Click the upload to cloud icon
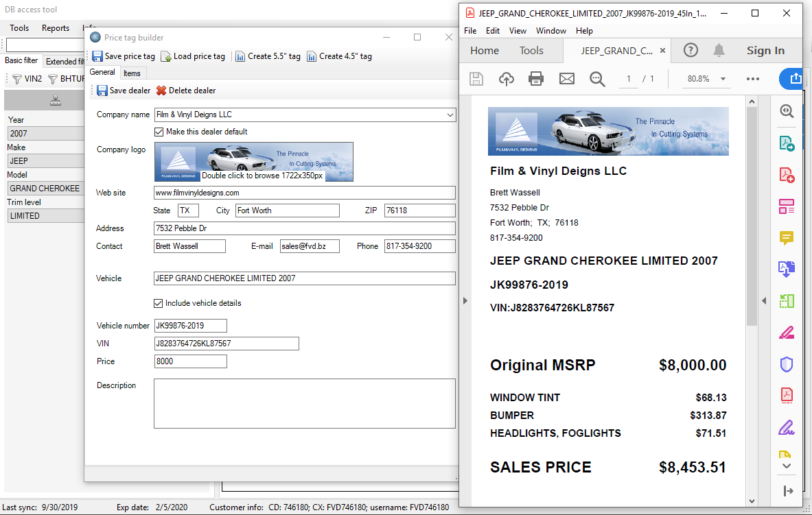This screenshot has width=812, height=515. 506,79
